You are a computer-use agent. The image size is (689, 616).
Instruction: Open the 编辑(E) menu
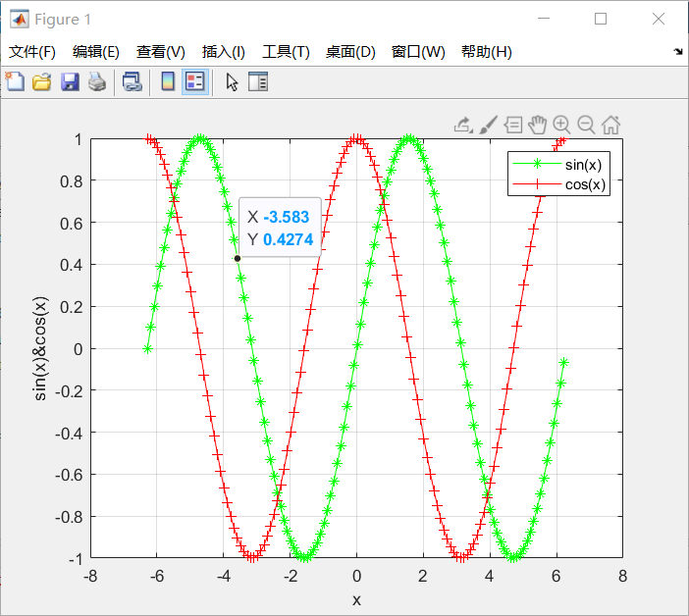click(96, 52)
